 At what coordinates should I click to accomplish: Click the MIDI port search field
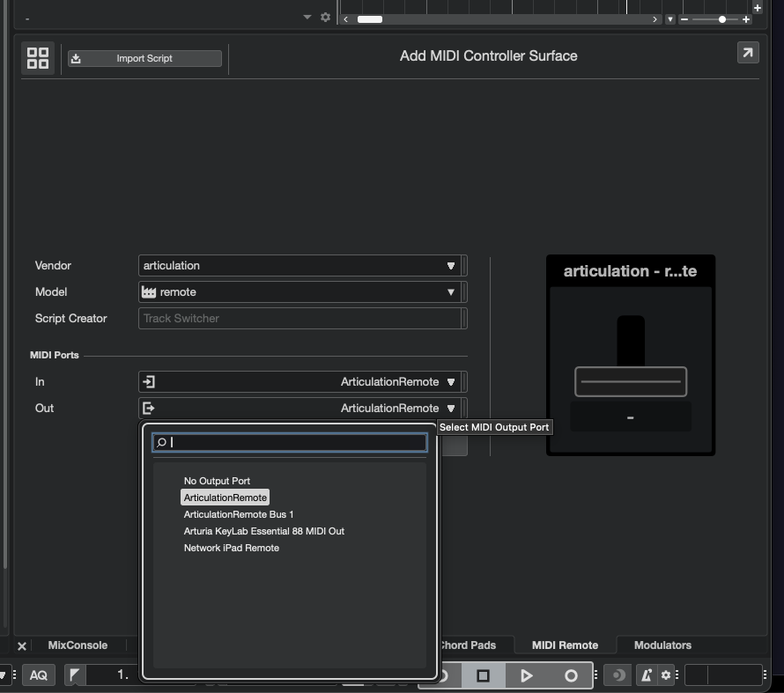coord(291,442)
